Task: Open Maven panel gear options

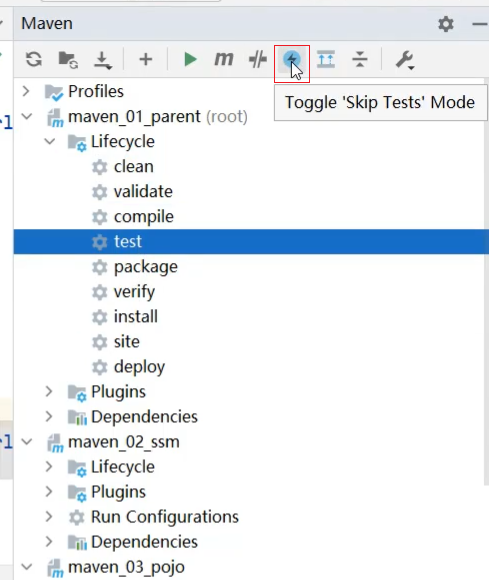Action: pos(446,24)
